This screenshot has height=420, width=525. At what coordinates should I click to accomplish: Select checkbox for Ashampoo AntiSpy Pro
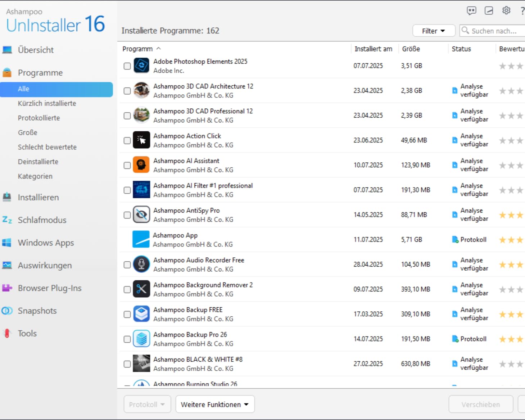coord(127,215)
